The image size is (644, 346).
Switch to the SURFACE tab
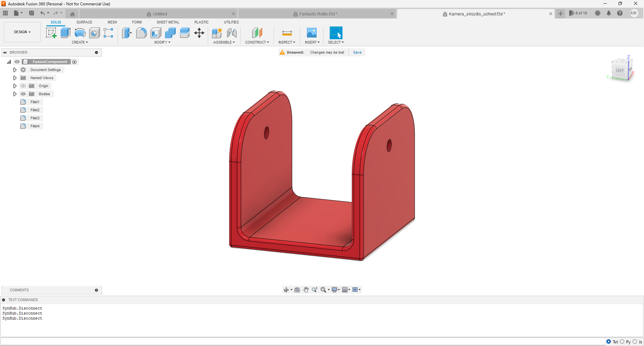coord(84,22)
